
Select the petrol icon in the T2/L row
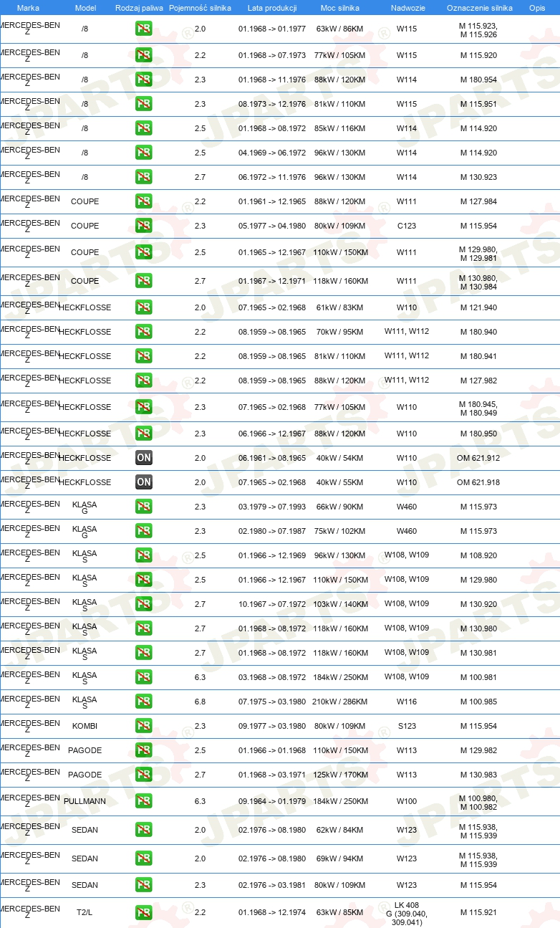tap(143, 912)
